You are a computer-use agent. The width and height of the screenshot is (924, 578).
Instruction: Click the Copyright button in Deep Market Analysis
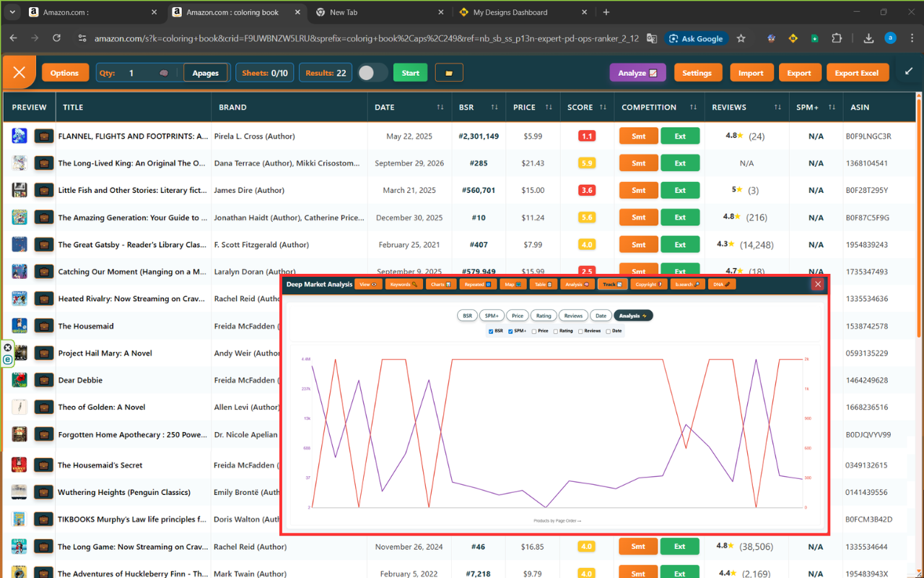point(649,284)
